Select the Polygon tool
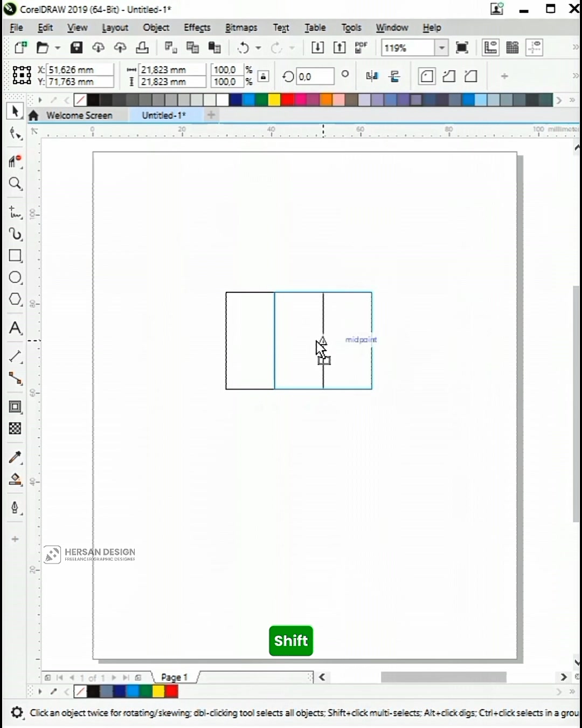 coord(15,299)
